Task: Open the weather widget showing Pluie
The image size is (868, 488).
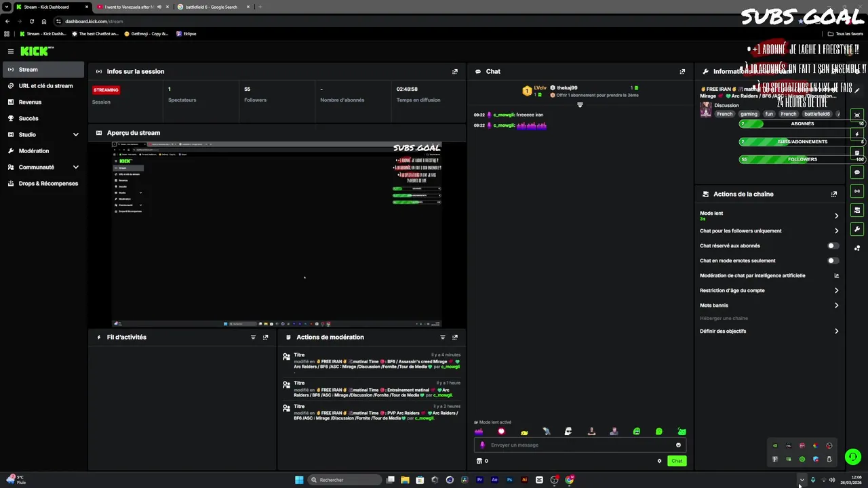Action: (x=16, y=480)
